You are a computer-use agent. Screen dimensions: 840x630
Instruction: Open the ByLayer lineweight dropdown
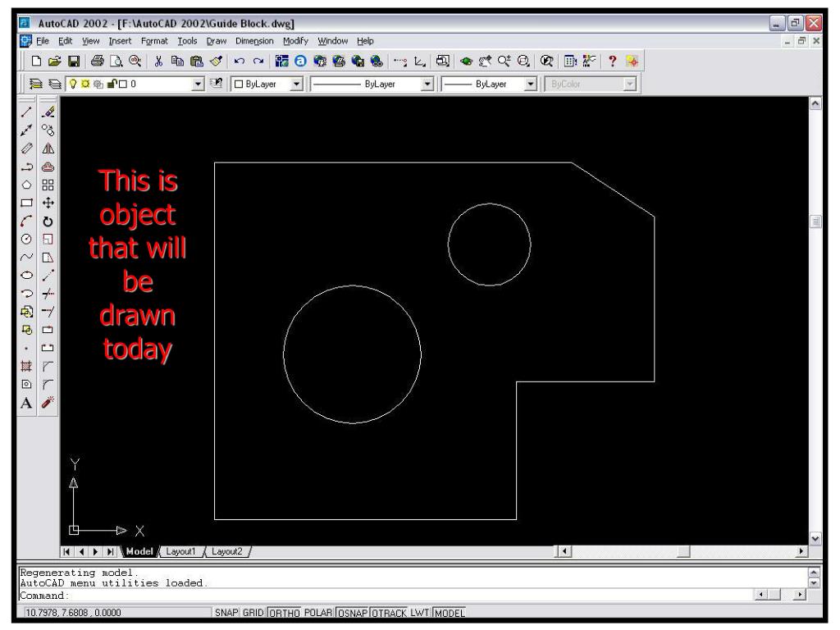pos(531,84)
